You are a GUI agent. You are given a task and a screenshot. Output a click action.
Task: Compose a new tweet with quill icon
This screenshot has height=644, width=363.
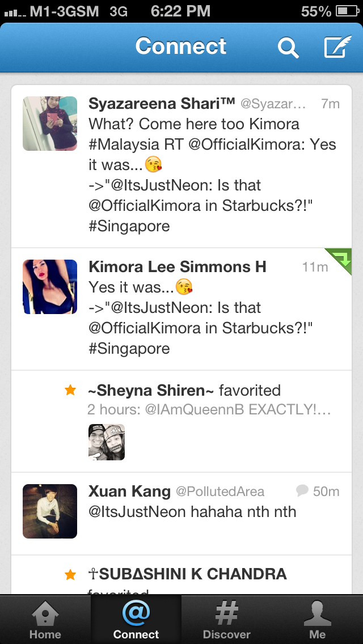pyautogui.click(x=338, y=46)
